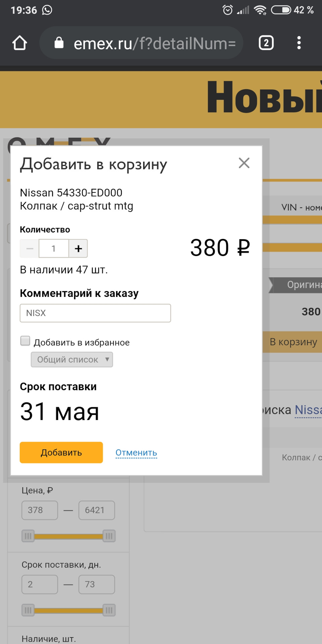Tap the 'VIN - номер' field in background

coord(301,208)
